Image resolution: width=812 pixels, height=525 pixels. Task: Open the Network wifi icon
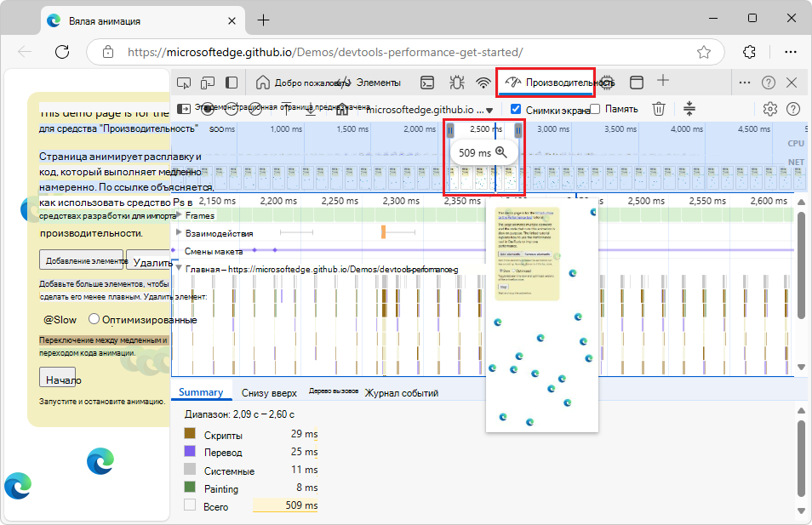pyautogui.click(x=483, y=83)
